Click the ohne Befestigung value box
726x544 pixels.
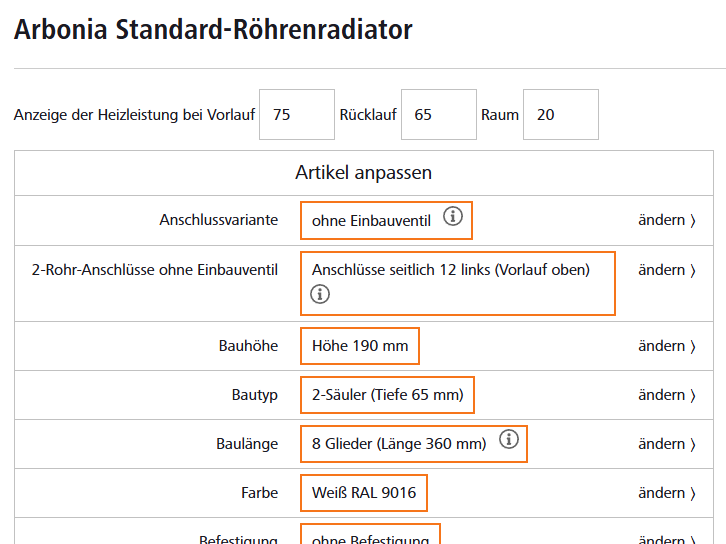pos(370,534)
